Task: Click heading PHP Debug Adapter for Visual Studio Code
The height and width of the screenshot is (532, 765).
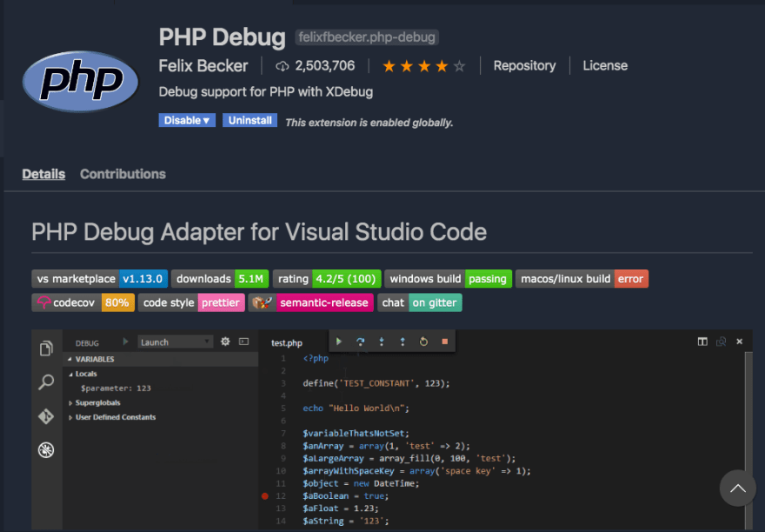Action: click(259, 232)
